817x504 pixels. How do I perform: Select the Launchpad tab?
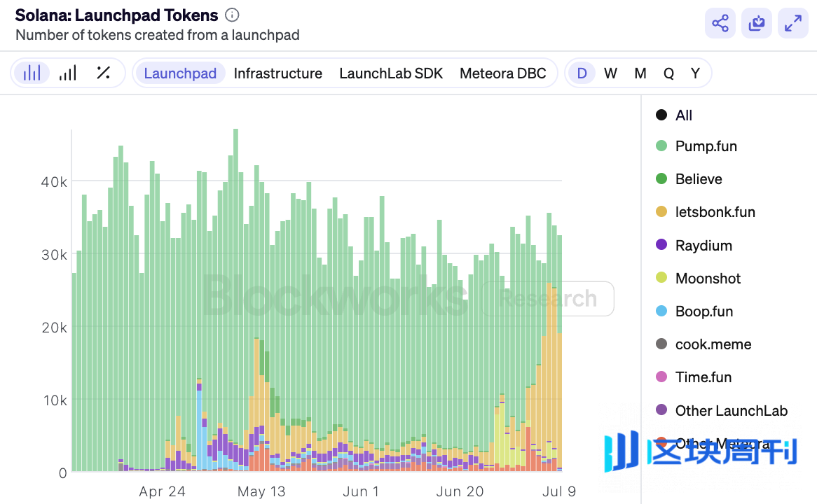(x=180, y=73)
